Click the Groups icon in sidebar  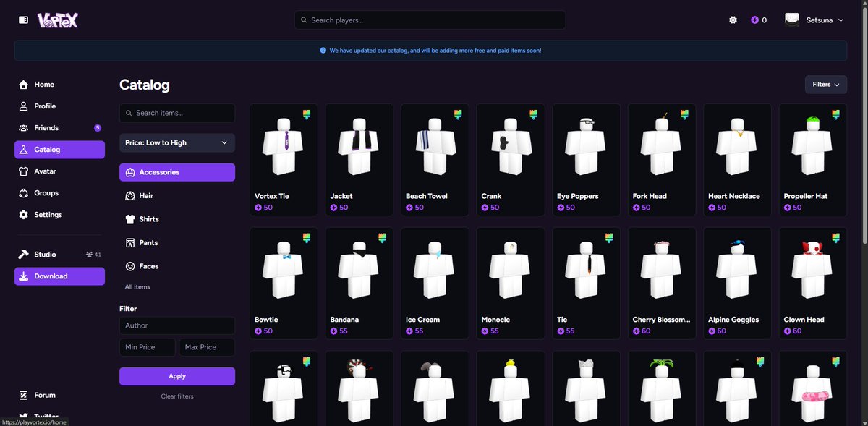pyautogui.click(x=24, y=193)
